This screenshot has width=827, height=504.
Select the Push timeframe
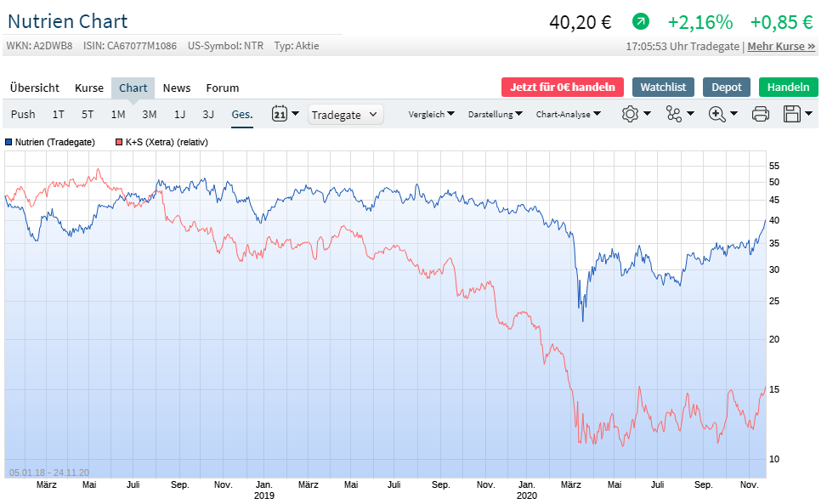[23, 115]
